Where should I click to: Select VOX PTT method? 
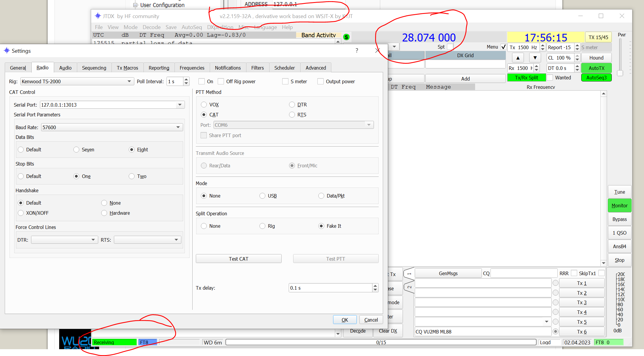coord(204,105)
